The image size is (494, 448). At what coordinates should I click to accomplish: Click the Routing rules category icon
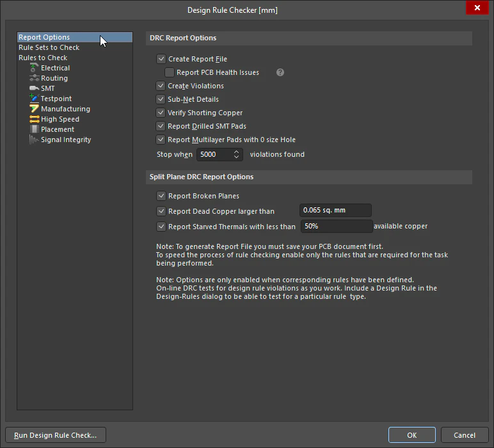(34, 78)
